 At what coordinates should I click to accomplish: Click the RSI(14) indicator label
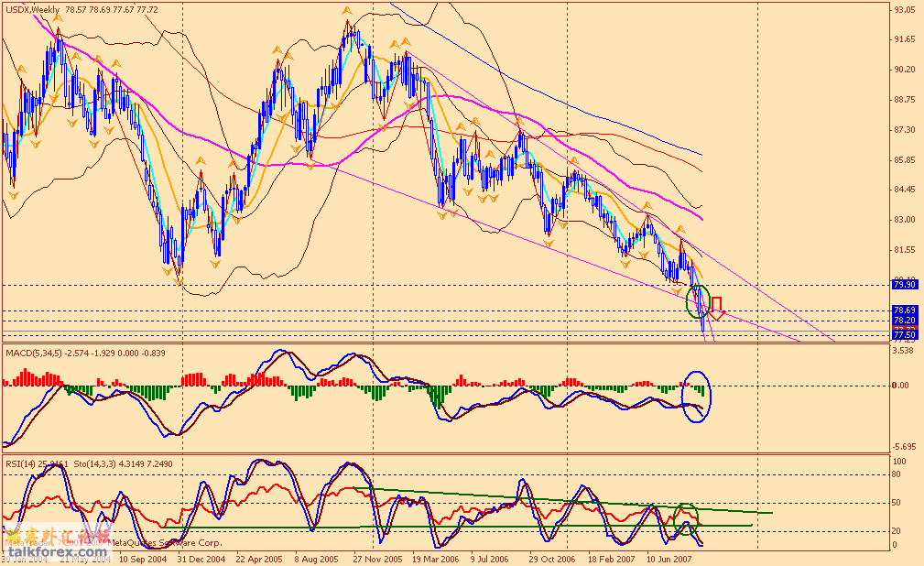(x=21, y=464)
